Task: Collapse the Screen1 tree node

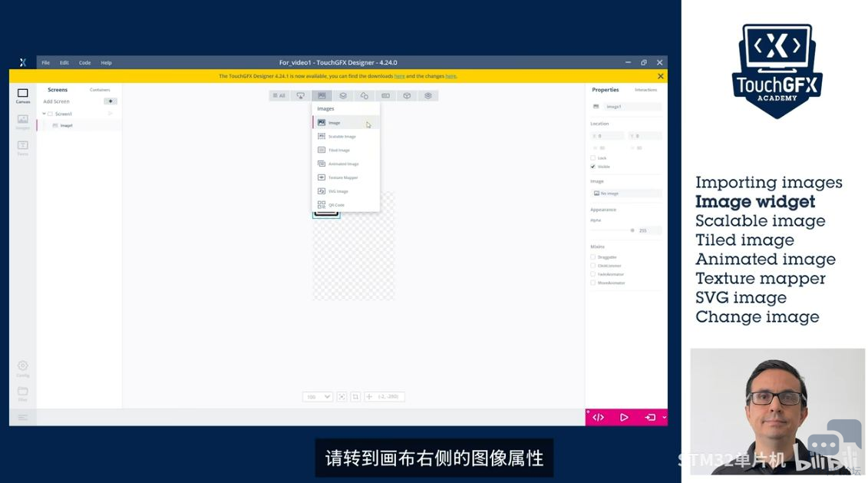Action: [45, 114]
